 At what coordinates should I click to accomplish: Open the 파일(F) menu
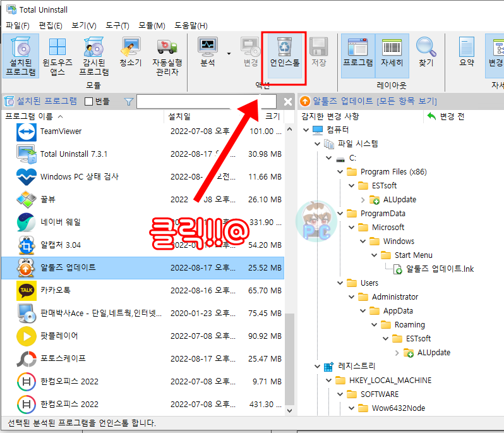click(x=18, y=25)
